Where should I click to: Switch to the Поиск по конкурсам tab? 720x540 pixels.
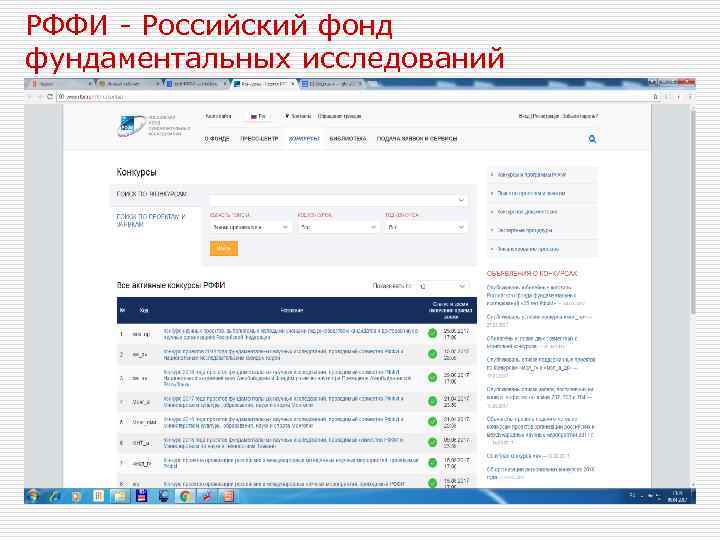[x=152, y=194]
